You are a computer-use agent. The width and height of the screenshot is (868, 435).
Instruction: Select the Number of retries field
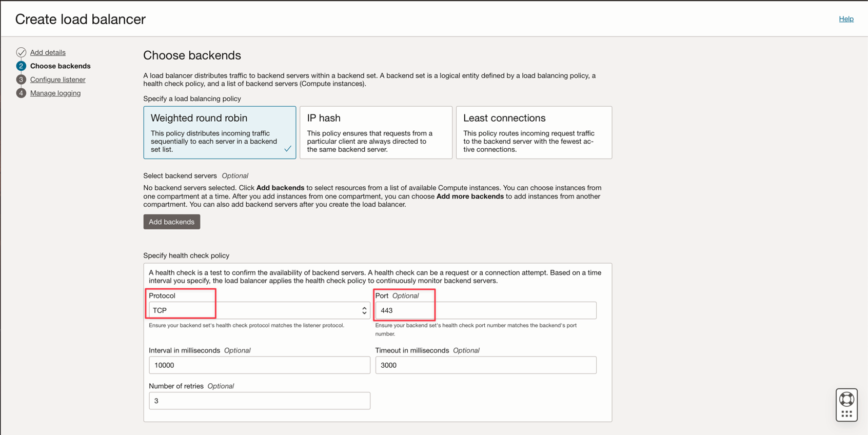(x=259, y=401)
